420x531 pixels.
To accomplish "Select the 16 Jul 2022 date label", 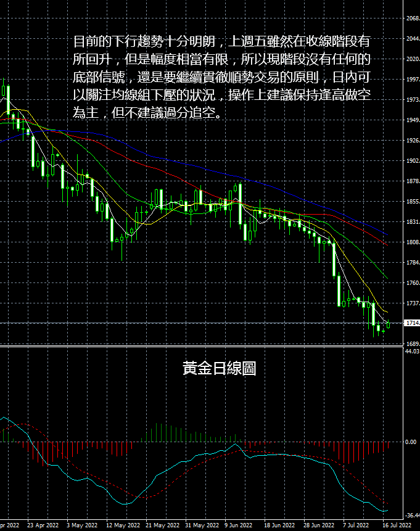I will [x=397, y=525].
